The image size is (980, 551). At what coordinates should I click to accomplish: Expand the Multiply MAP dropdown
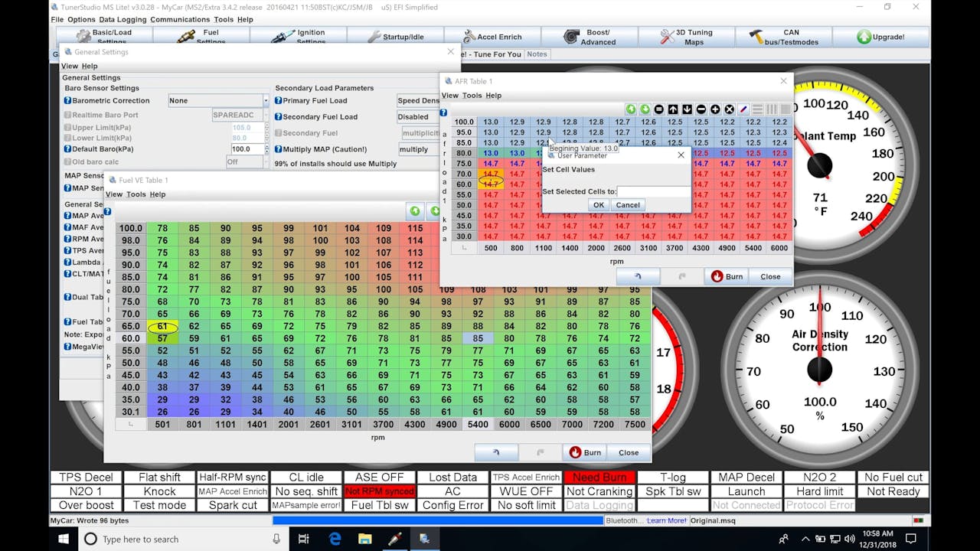(417, 149)
